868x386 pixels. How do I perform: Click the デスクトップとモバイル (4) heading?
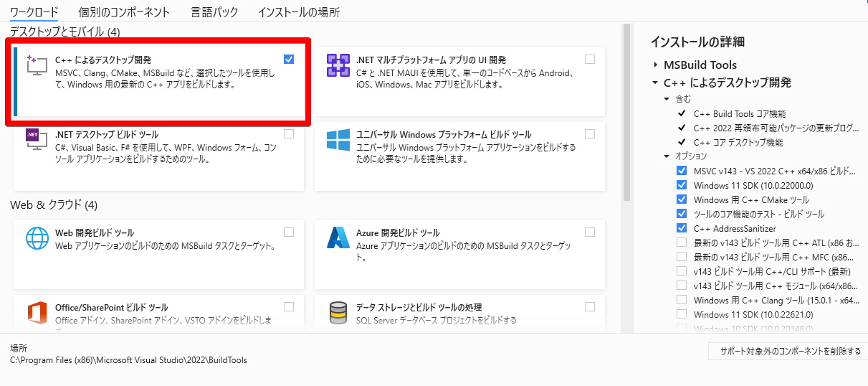click(x=65, y=32)
